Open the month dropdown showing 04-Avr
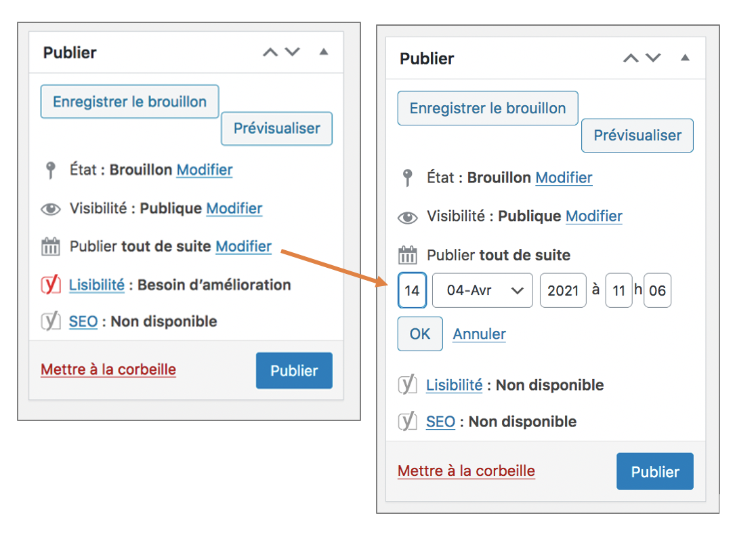This screenshot has width=756, height=537. tap(482, 290)
